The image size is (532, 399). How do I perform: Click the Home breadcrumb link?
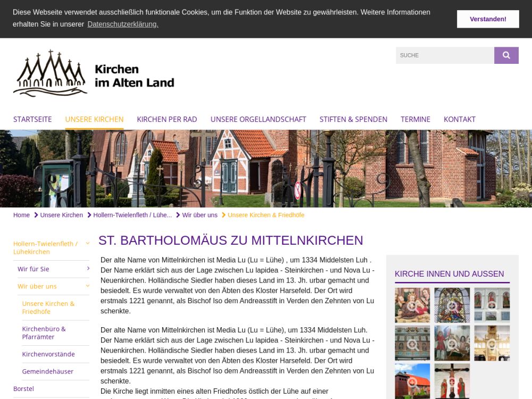click(x=21, y=215)
